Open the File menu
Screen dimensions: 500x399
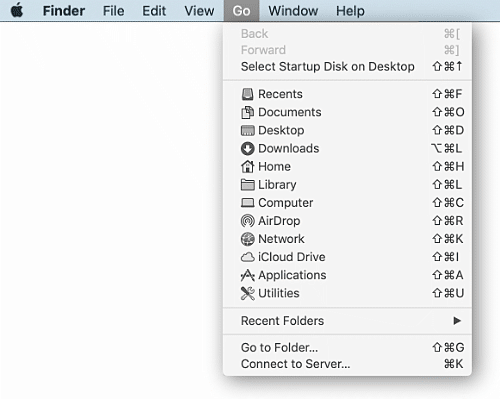pyautogui.click(x=113, y=11)
